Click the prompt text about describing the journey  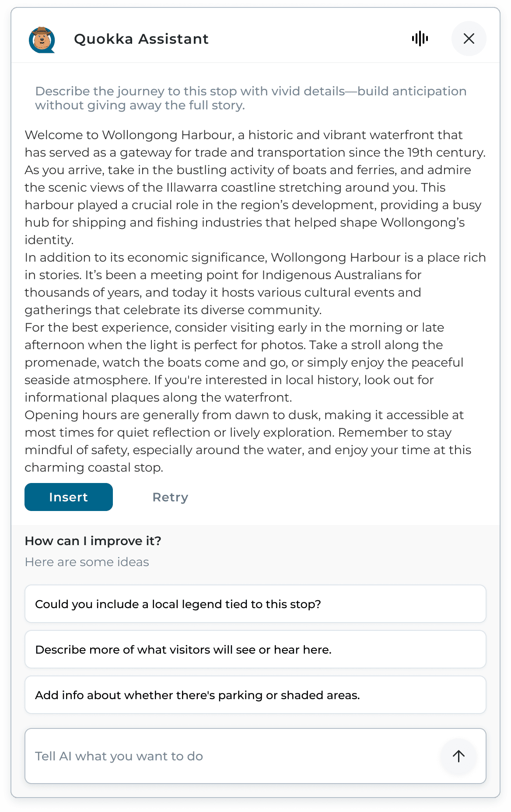point(251,98)
